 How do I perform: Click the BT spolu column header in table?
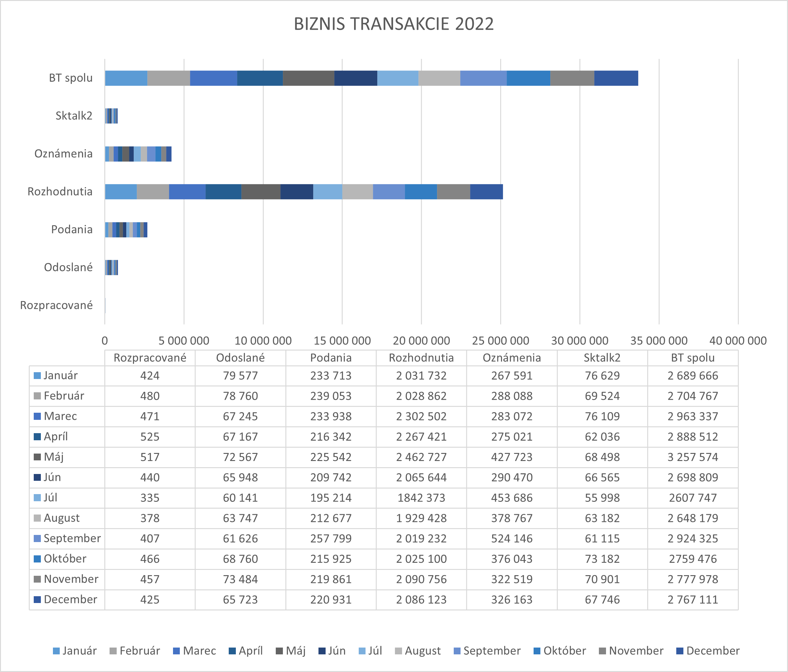pos(693,358)
